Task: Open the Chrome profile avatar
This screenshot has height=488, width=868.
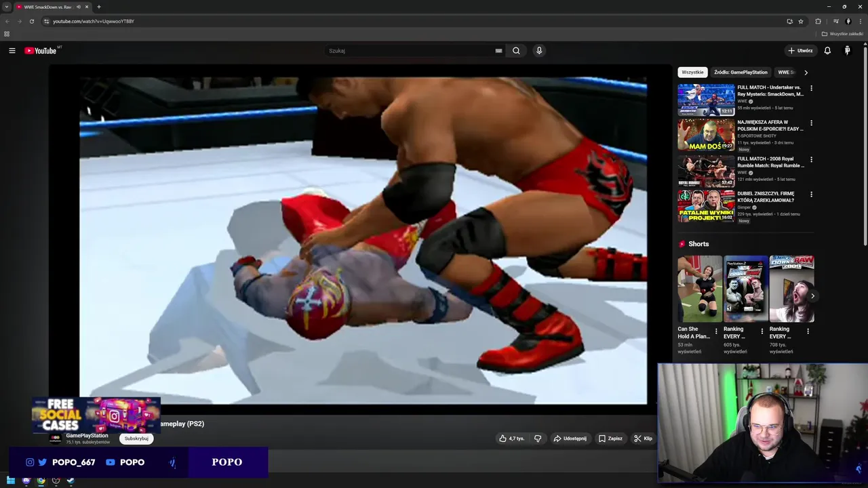Action: point(848,21)
